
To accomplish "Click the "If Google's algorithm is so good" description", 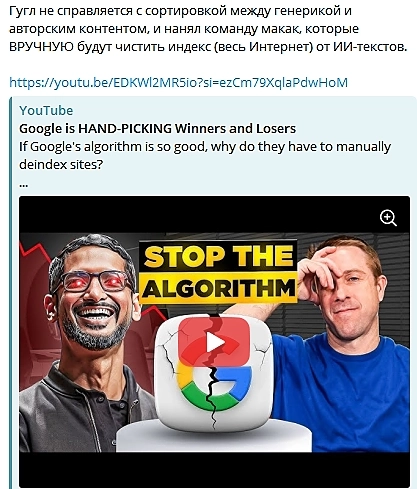I will pyautogui.click(x=205, y=147).
